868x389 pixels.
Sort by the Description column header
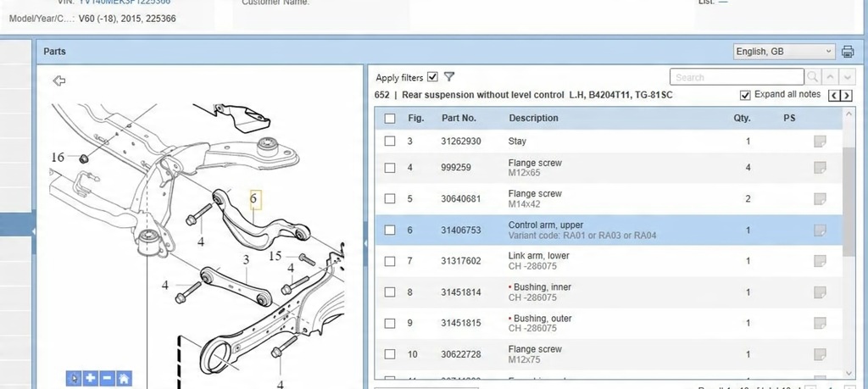pos(534,118)
